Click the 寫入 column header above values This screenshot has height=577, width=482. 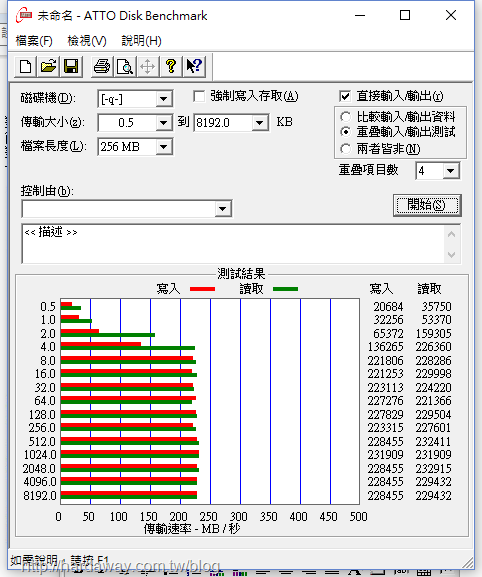pos(381,289)
